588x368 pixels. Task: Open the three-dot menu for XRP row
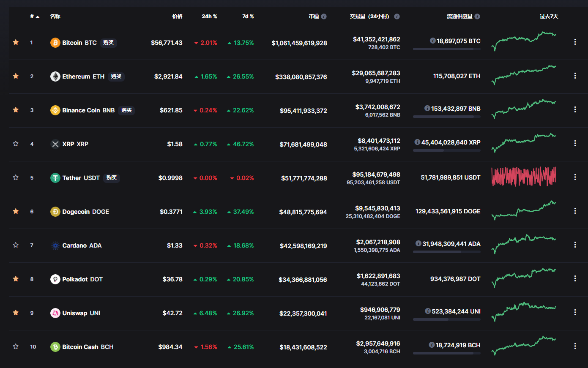click(575, 143)
